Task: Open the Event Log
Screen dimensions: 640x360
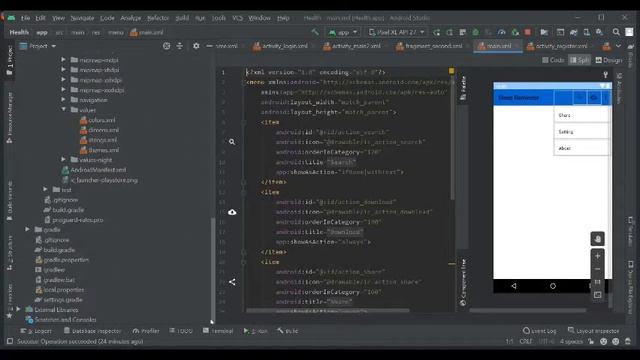Action: pos(540,331)
